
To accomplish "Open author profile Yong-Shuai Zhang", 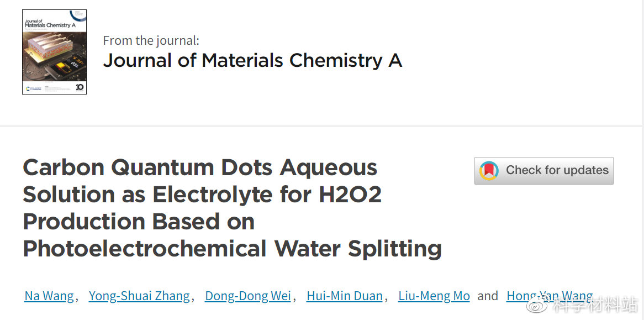I will click(x=139, y=296).
